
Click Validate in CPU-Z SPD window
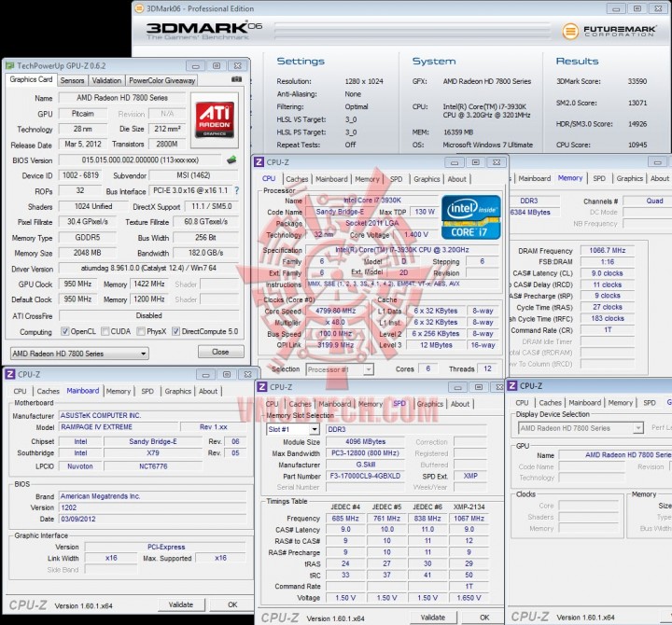coord(433,618)
